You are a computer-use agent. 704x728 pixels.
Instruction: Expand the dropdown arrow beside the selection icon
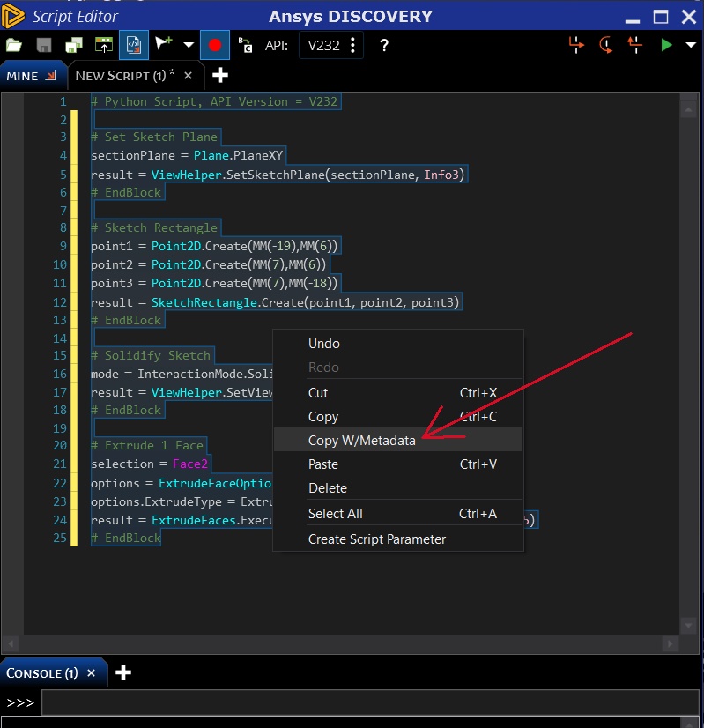tap(189, 45)
